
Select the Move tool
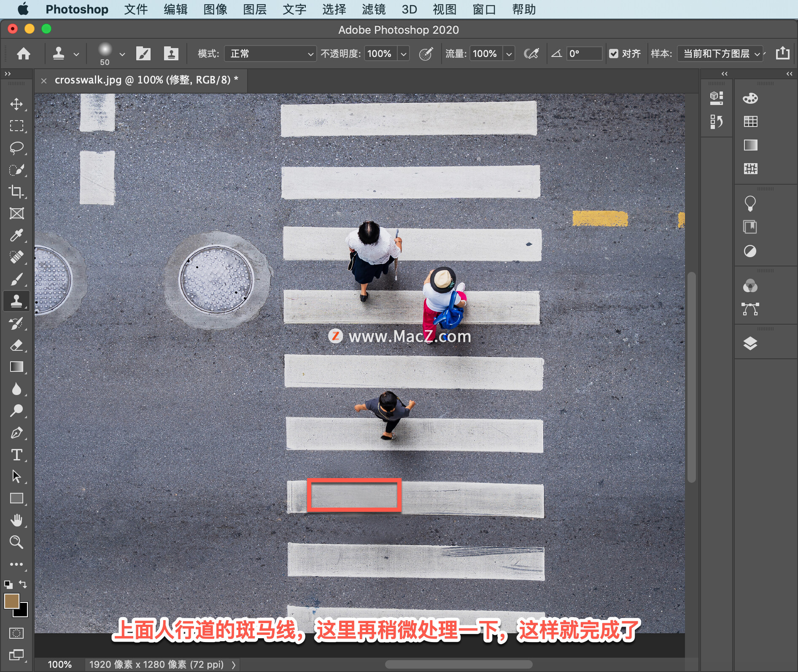(16, 104)
